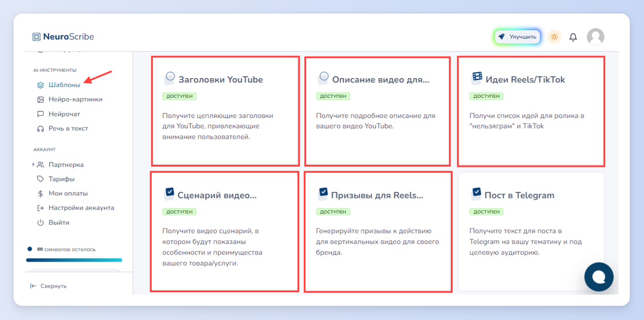Screen dimensions: 644x320
Task: Click the Шаблоны layers icon
Action: (x=40, y=85)
